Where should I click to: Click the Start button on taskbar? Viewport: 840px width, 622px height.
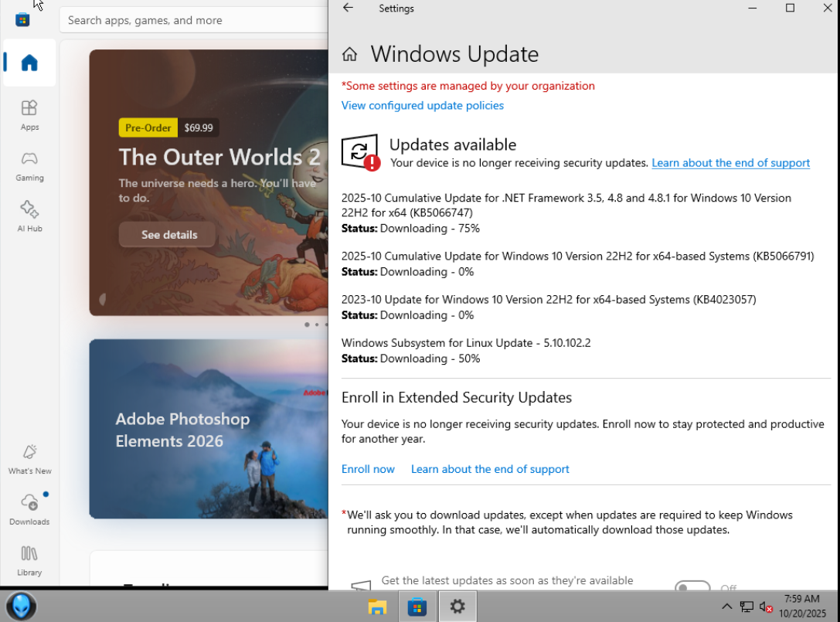tap(21, 607)
